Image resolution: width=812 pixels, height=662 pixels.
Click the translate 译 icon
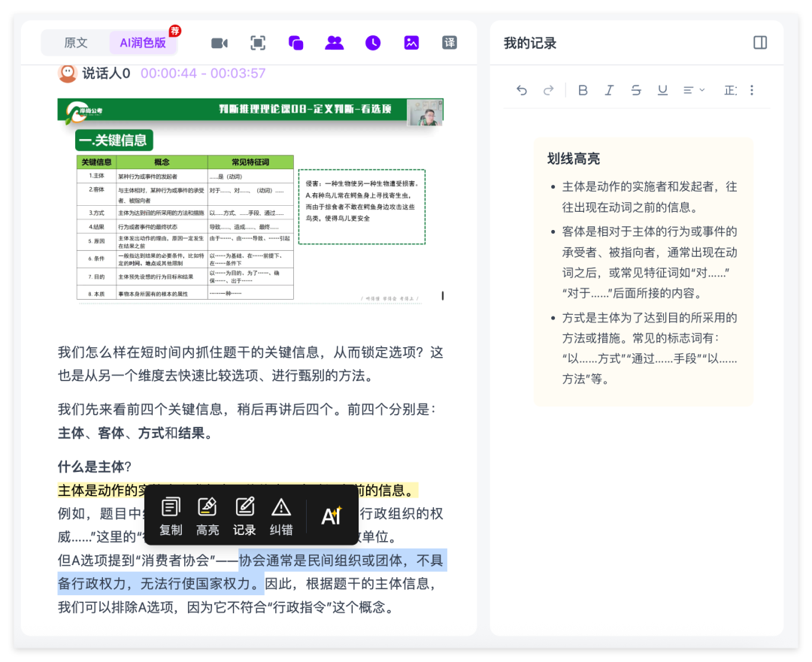(450, 43)
